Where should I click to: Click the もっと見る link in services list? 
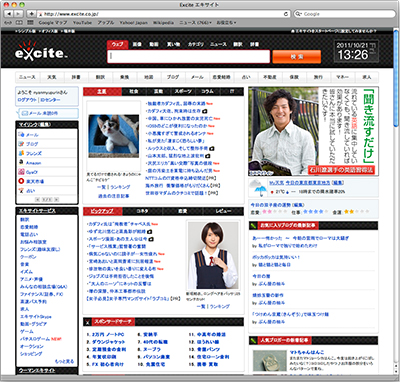tap(64, 361)
